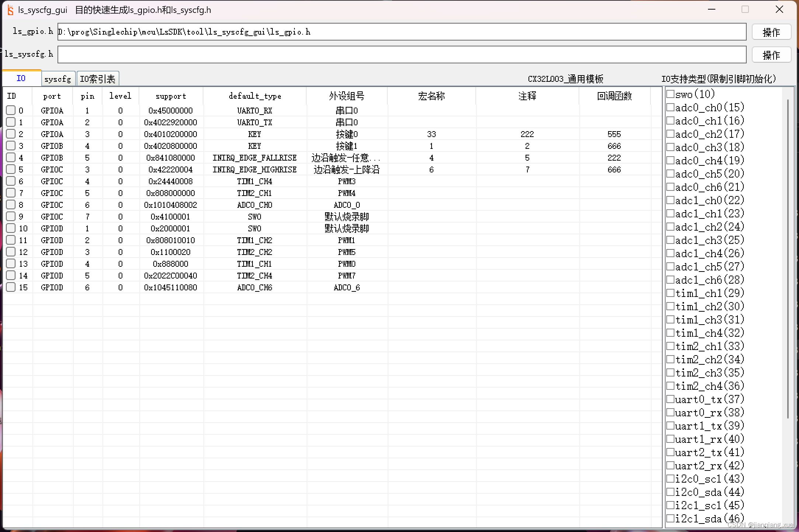
Task: Tick the tim1_ch1(29) checkbox
Action: coord(670,293)
